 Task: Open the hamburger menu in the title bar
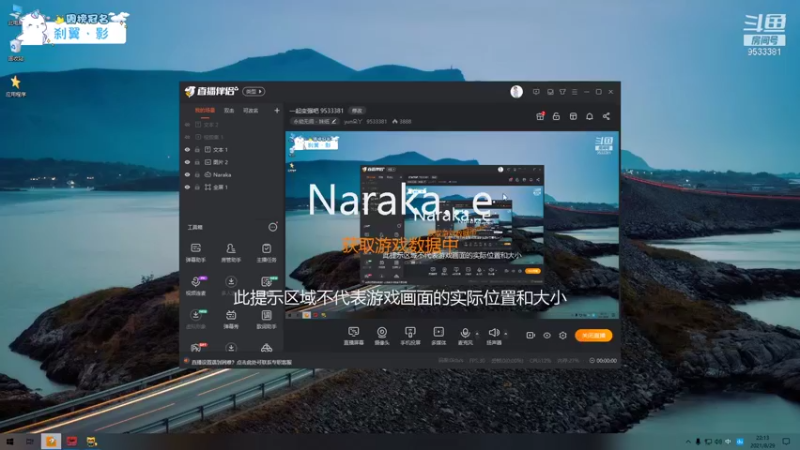(x=574, y=92)
